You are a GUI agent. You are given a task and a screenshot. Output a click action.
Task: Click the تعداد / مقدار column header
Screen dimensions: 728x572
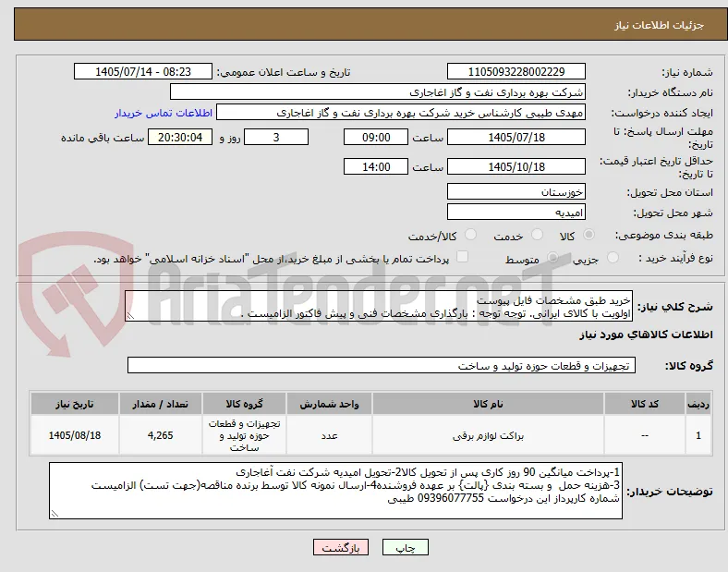160,404
